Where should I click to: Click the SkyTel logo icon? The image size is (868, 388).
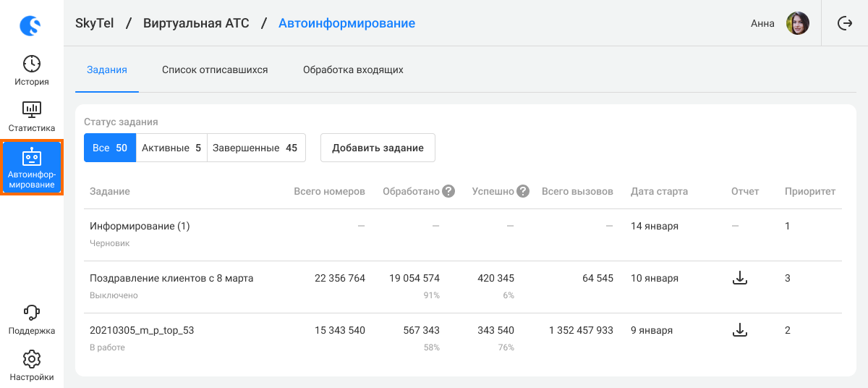click(31, 26)
